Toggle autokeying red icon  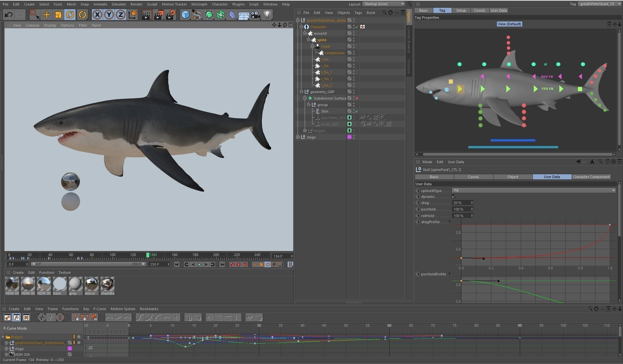(x=238, y=264)
